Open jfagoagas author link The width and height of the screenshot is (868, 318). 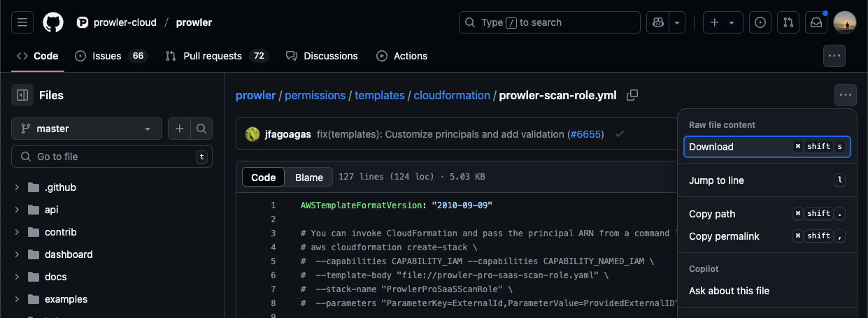(x=287, y=133)
